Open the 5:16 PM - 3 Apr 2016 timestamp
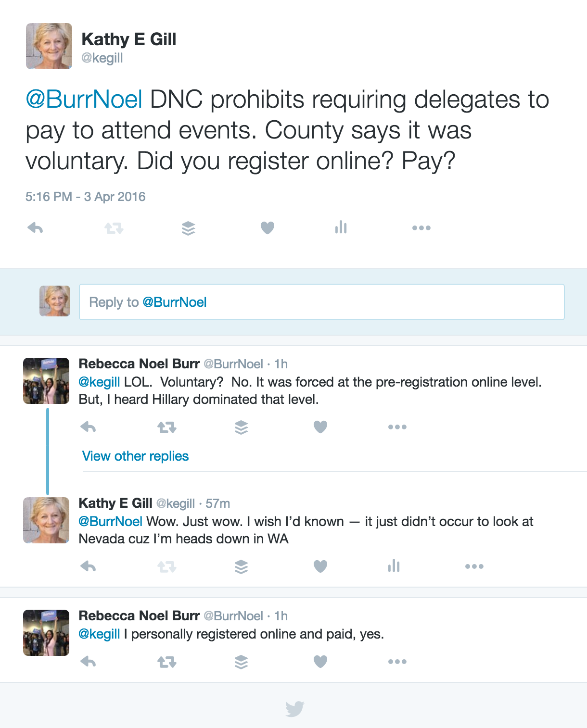 [85, 197]
